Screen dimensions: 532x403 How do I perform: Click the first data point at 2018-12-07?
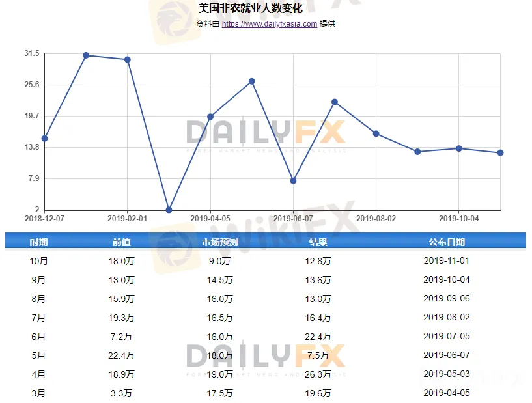pyautogui.click(x=44, y=139)
